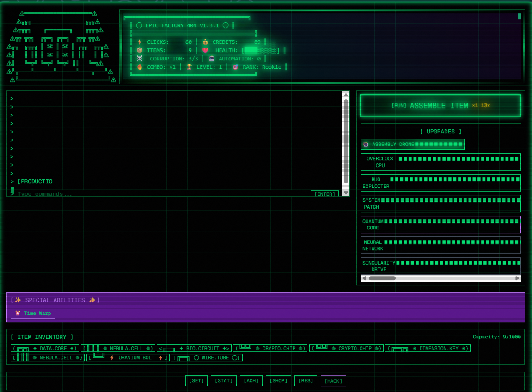Open the RES menu
This screenshot has width=532, height=392.
point(306,381)
